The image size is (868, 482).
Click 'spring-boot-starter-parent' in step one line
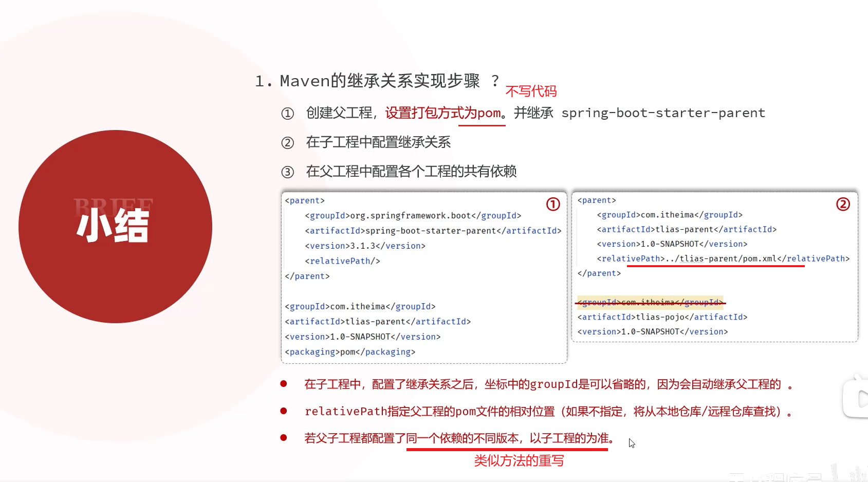click(663, 113)
